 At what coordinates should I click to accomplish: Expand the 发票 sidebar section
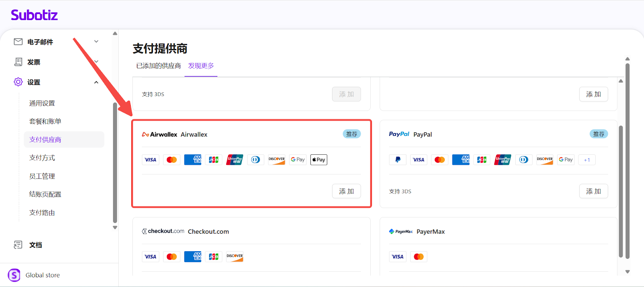click(96, 61)
